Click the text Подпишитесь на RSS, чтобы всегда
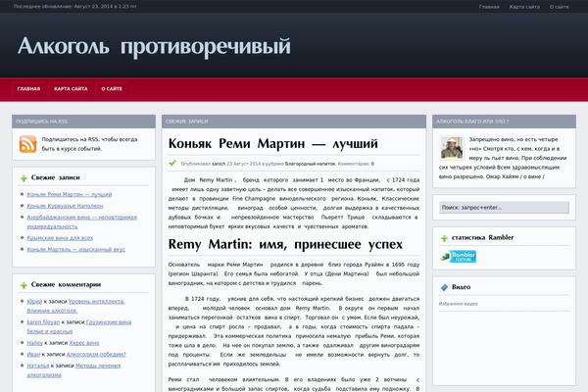This screenshot has width=588, height=392. click(89, 139)
